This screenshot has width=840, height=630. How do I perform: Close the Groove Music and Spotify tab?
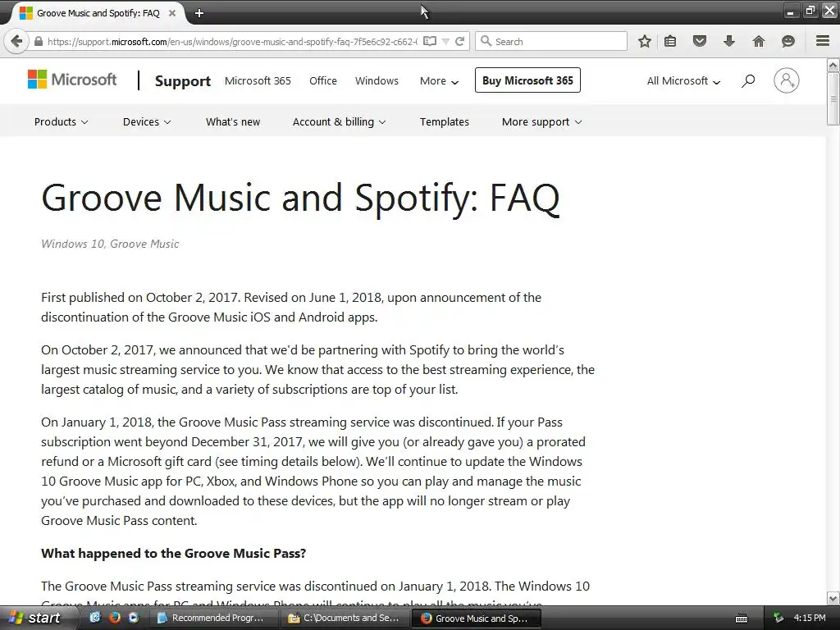point(172,13)
